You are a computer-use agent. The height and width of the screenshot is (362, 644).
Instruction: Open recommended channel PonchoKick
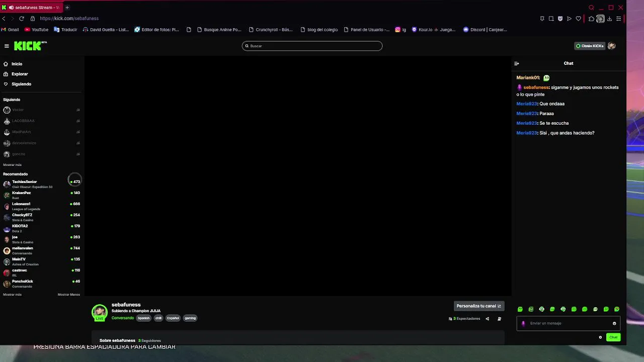pyautogui.click(x=41, y=284)
